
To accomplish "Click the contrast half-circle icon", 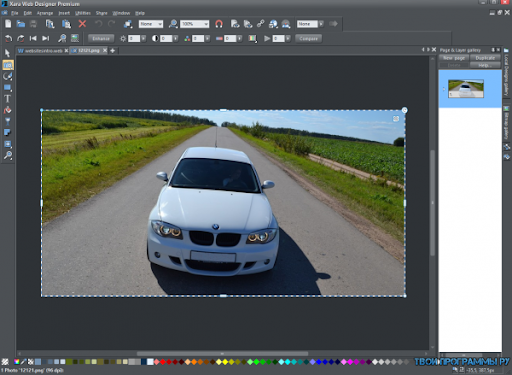I will click(155, 39).
